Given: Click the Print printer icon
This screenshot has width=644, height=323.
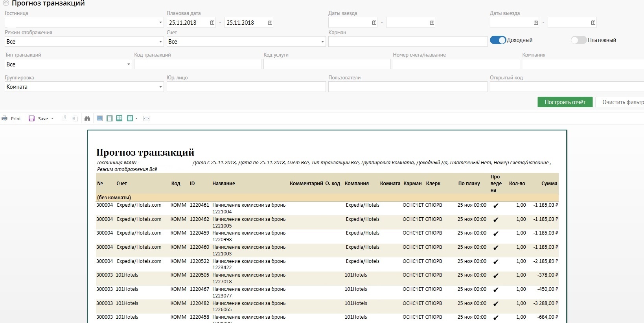Looking at the screenshot, I should point(5,118).
